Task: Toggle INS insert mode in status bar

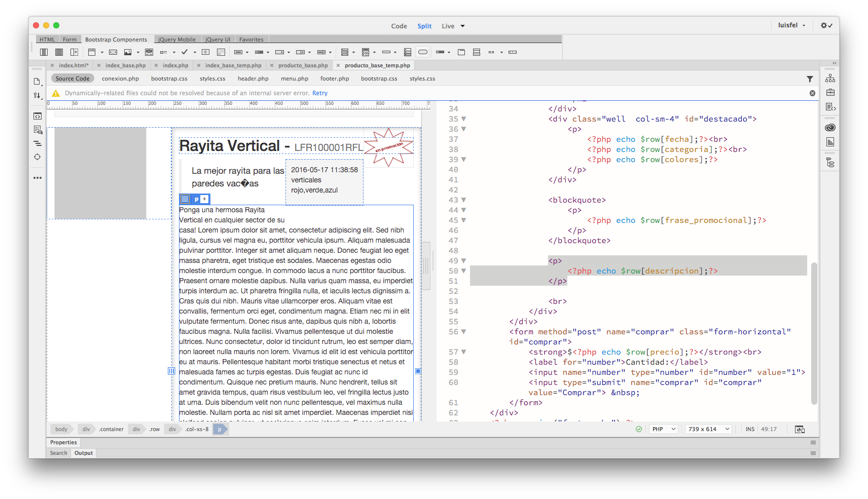Action: click(x=750, y=429)
